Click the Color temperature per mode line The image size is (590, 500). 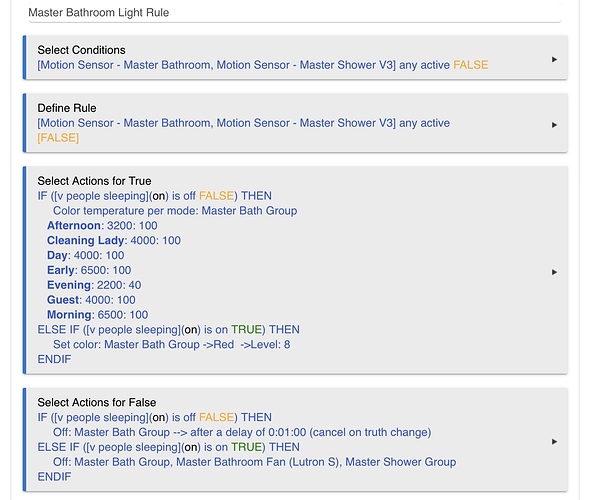[175, 211]
